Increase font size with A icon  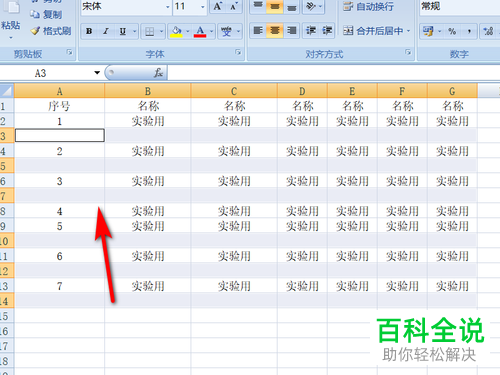click(218, 6)
